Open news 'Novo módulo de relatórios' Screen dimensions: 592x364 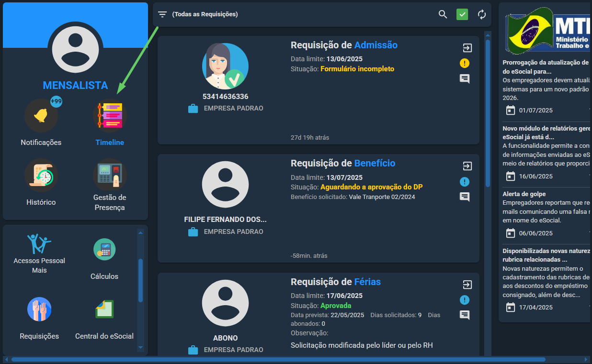pos(546,132)
